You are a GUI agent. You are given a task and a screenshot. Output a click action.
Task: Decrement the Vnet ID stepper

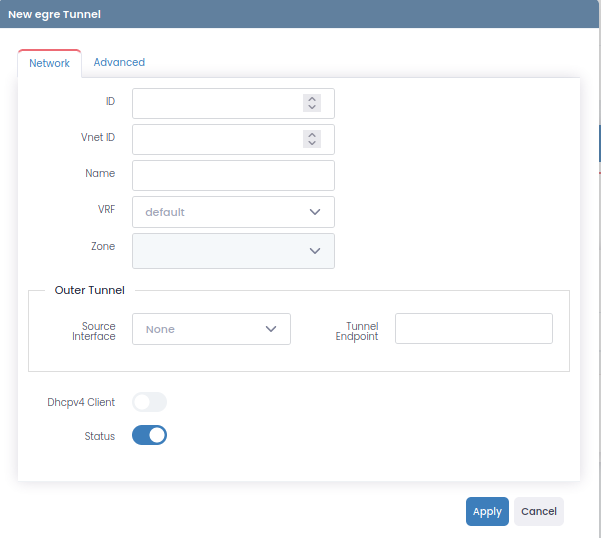click(312, 144)
